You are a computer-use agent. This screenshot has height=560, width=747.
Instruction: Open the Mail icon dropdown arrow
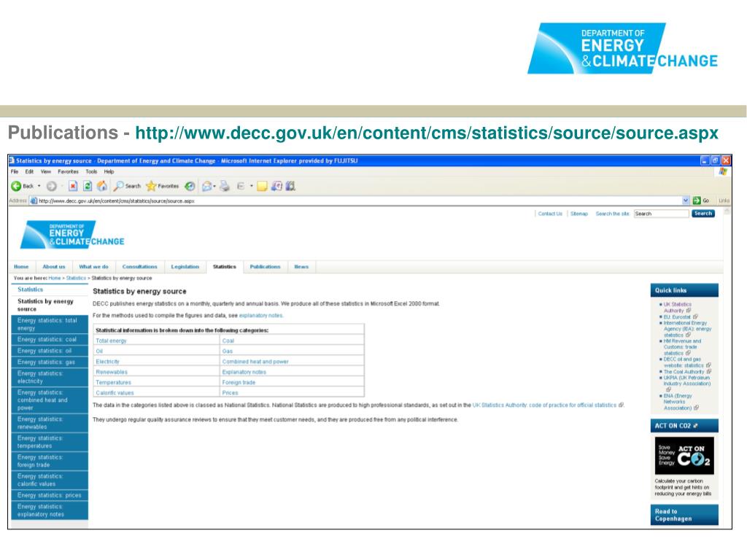coord(214,186)
